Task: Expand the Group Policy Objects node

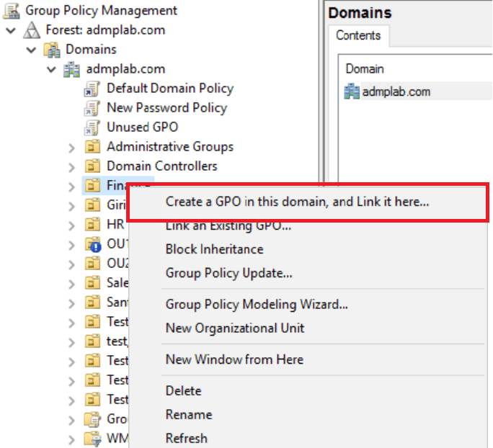Action: point(71,421)
